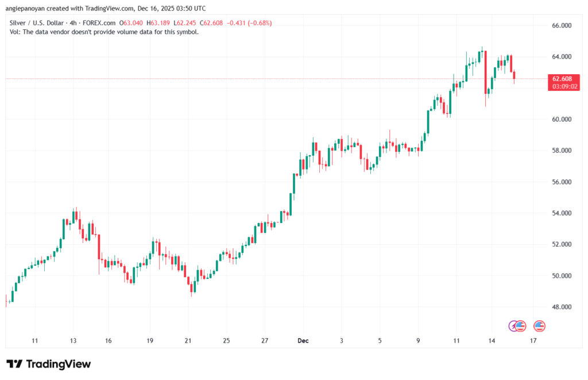The width and height of the screenshot is (588, 380).
Task: Expand the FOREX.com exchange source label
Action: 98,22
